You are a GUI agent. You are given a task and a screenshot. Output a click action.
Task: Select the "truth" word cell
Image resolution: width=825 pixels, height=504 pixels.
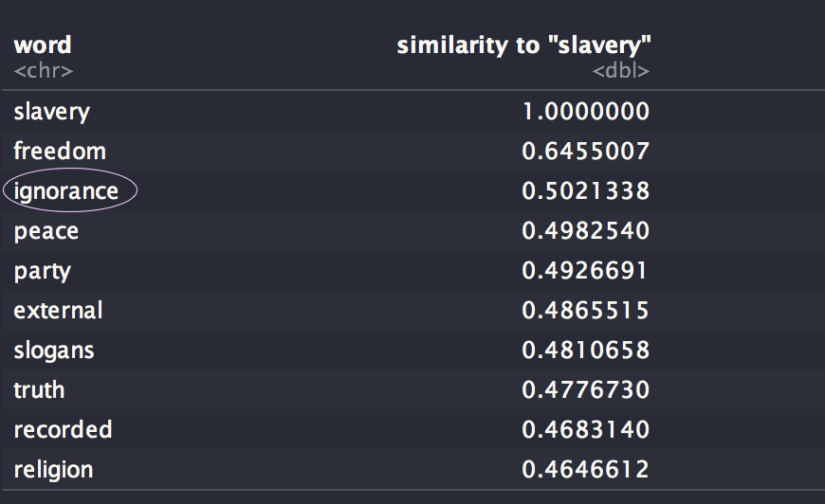point(39,390)
